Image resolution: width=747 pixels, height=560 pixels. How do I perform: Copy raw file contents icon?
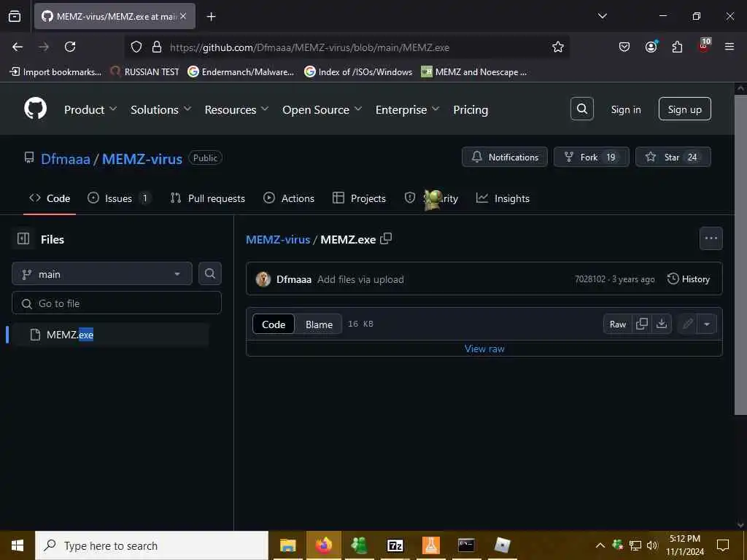[x=642, y=324]
